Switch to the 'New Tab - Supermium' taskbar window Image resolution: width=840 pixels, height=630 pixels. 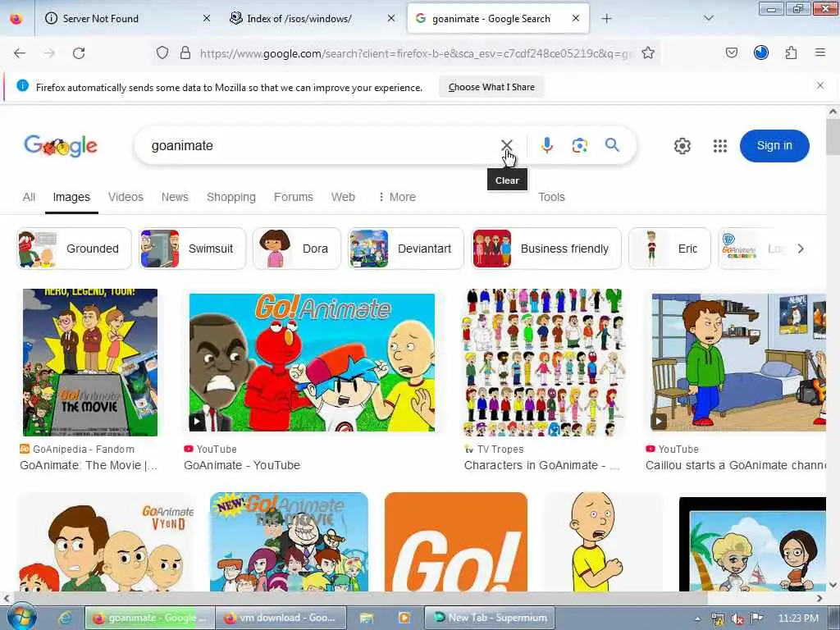(x=490, y=618)
